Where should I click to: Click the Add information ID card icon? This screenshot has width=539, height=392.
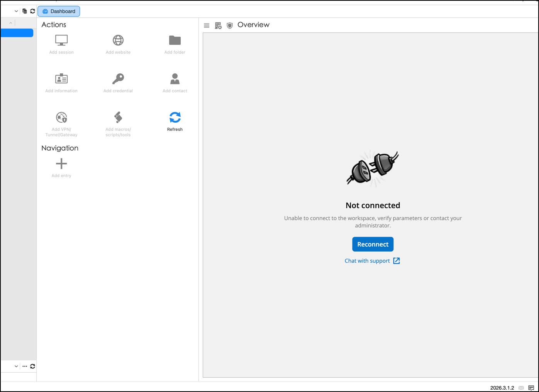pyautogui.click(x=61, y=79)
